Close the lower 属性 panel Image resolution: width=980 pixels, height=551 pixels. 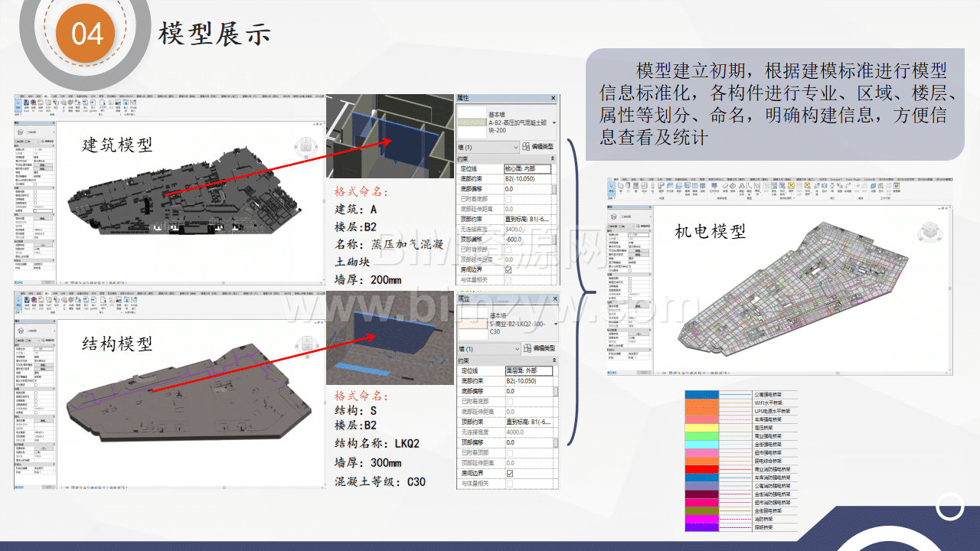pos(554,298)
